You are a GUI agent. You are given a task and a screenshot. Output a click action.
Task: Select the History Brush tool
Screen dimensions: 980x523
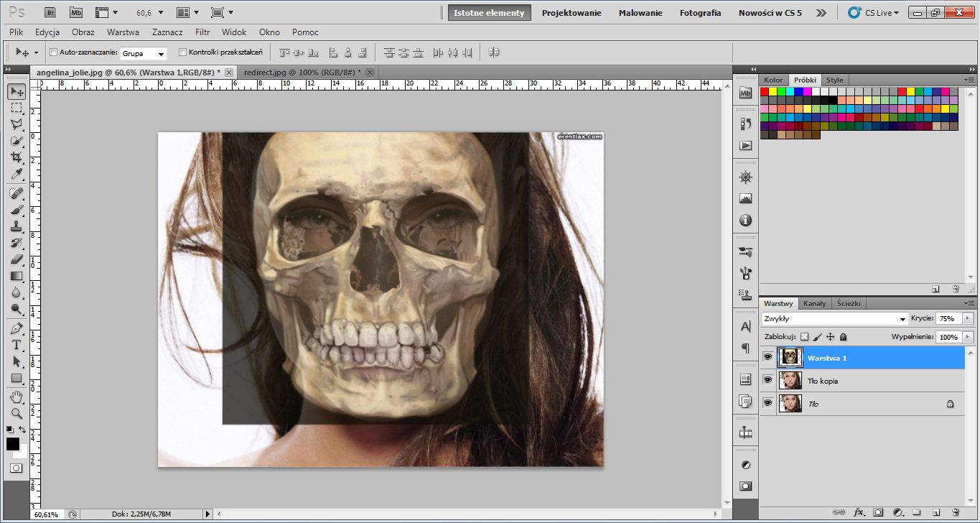(16, 243)
